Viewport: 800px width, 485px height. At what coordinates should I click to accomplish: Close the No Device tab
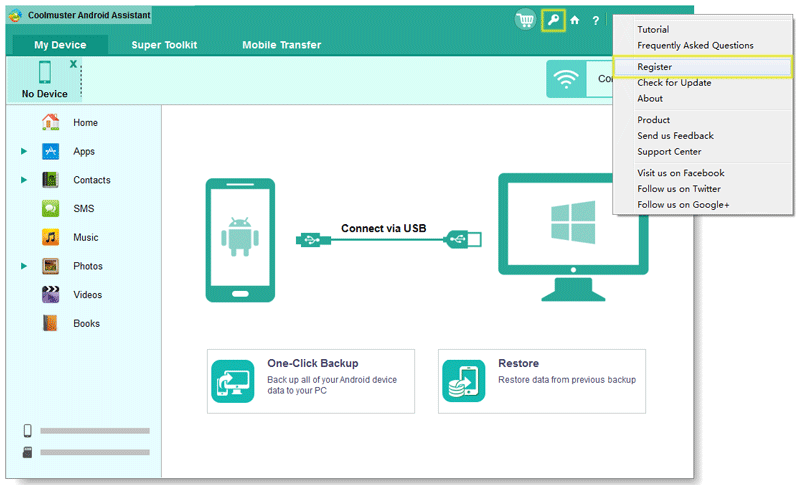[73, 64]
